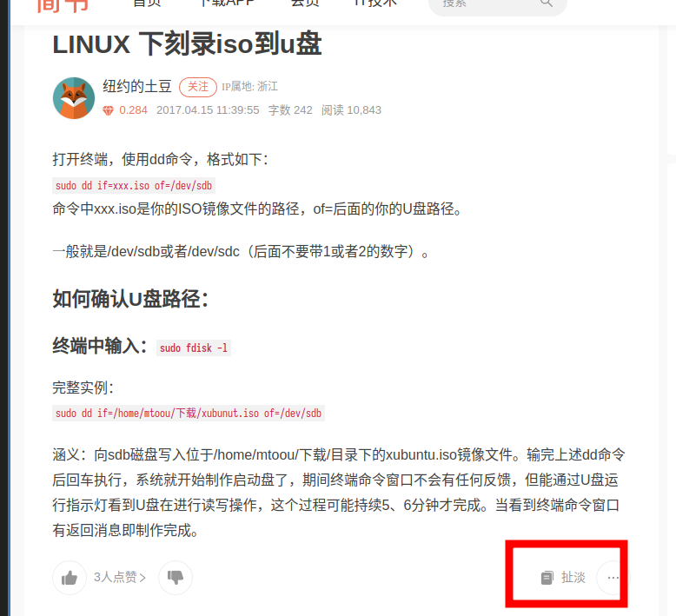The image size is (676, 616).
Task: Open the fox avatar of the author
Action: point(74,98)
